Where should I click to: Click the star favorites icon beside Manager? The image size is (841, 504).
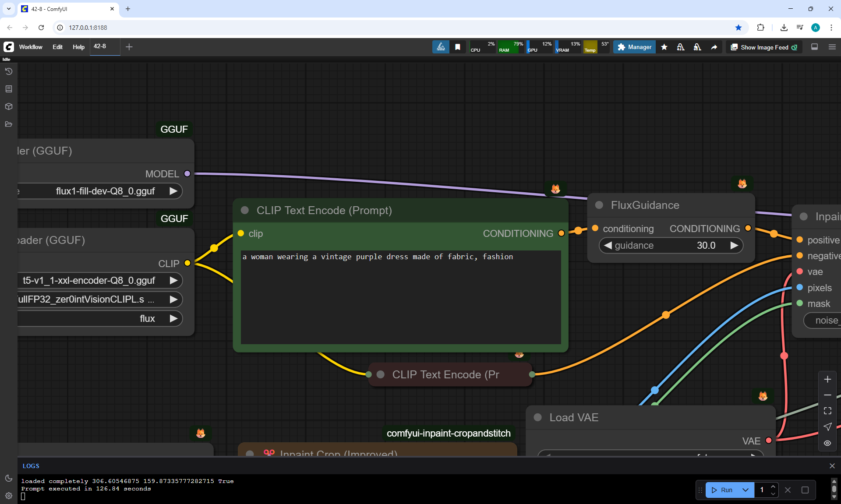(664, 47)
